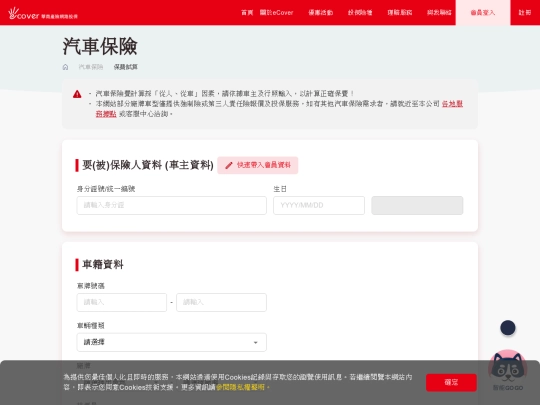Open the 各地服務據點 link in the notice

(x=452, y=104)
